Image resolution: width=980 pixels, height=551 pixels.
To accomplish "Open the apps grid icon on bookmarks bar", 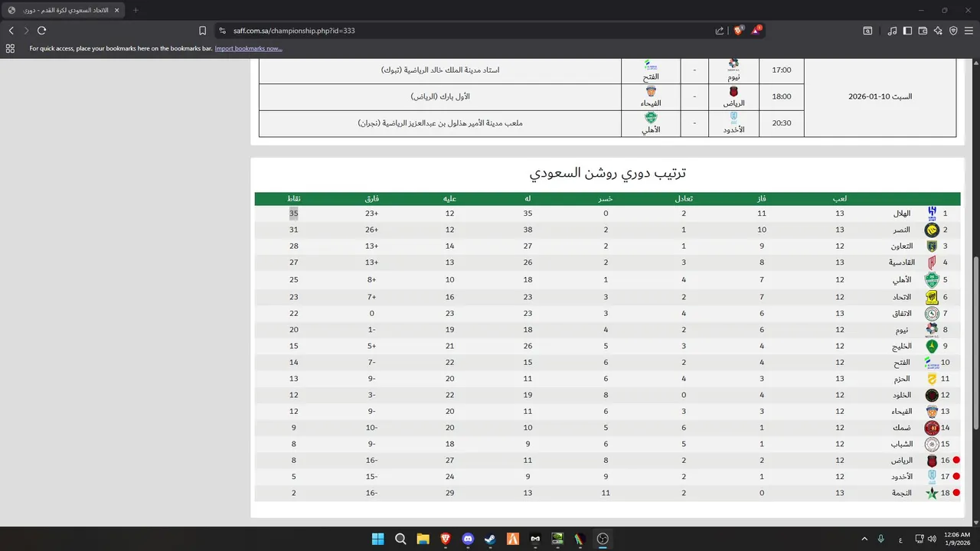I will pyautogui.click(x=10, y=48).
